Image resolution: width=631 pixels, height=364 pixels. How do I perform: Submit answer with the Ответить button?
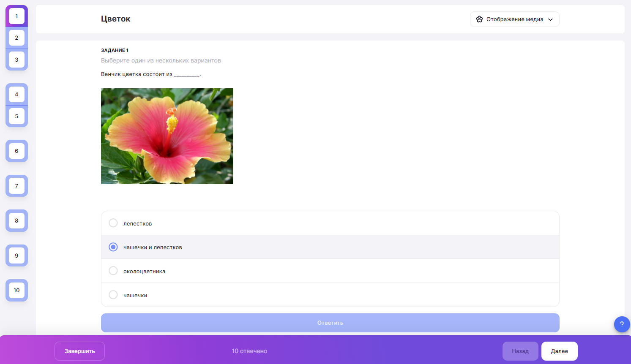pos(330,323)
